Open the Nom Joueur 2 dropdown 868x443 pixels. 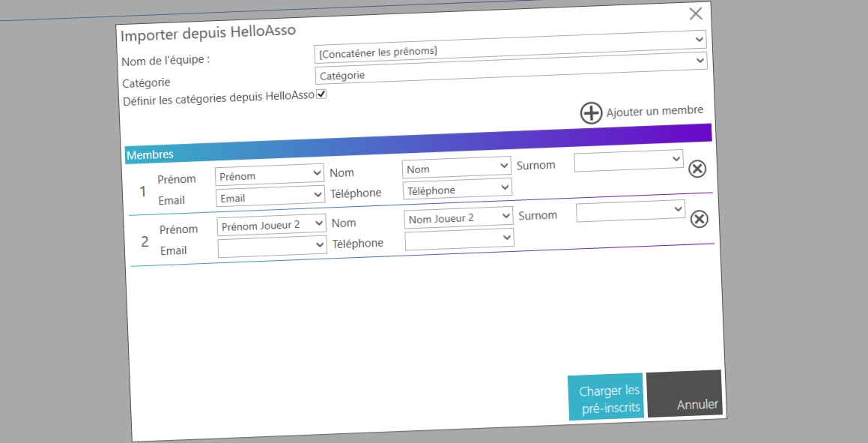[x=458, y=218]
